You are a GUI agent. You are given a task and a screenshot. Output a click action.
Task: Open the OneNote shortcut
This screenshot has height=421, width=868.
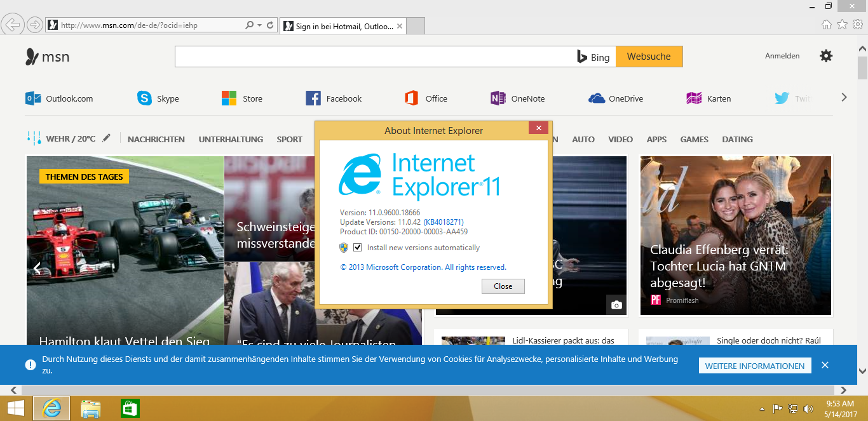pos(518,98)
